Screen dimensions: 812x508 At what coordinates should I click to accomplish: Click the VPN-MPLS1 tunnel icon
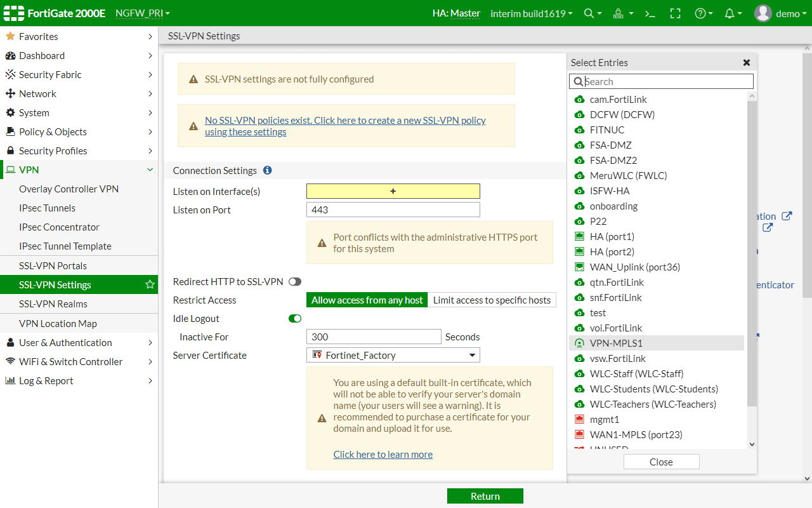[579, 344]
